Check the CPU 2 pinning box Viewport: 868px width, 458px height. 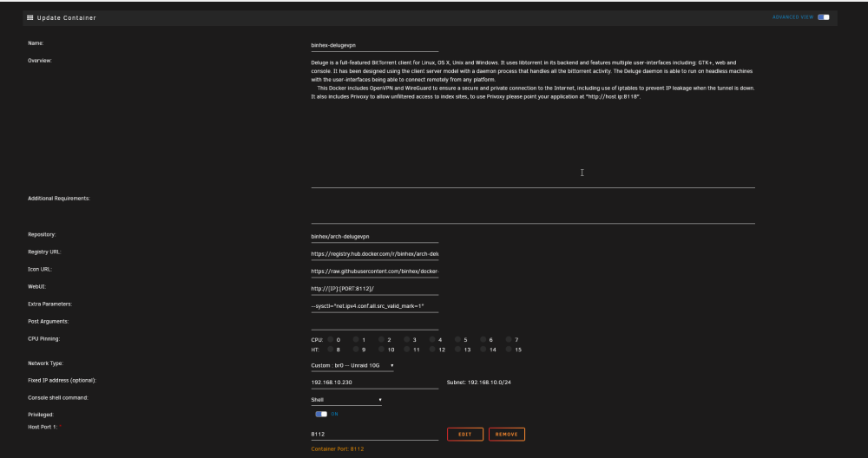pos(381,340)
